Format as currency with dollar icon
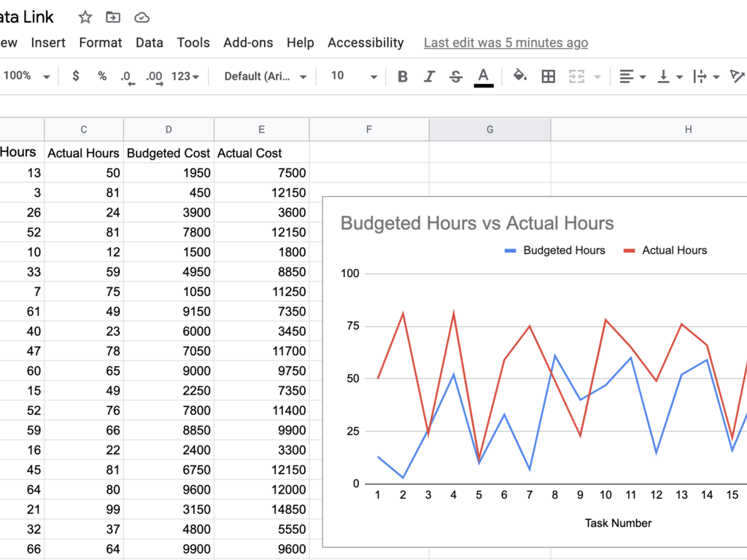 tap(76, 76)
